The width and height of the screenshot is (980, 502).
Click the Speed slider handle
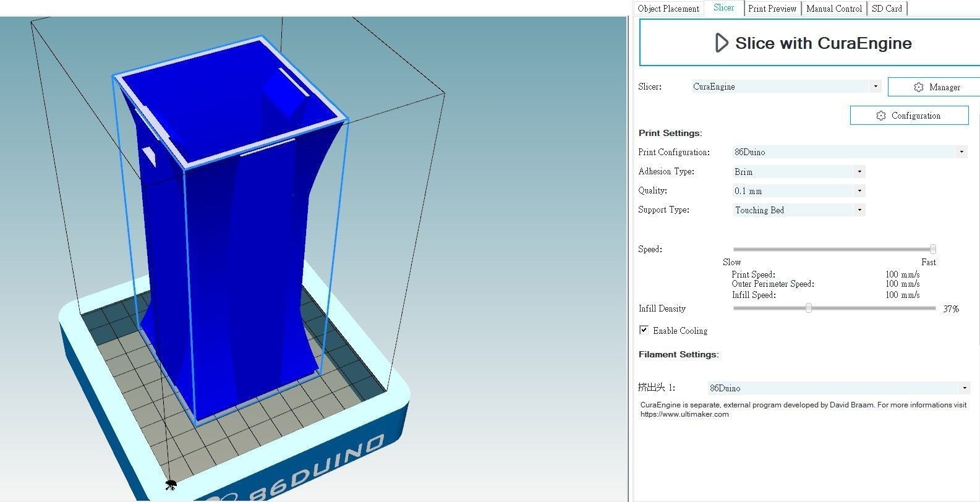[932, 249]
